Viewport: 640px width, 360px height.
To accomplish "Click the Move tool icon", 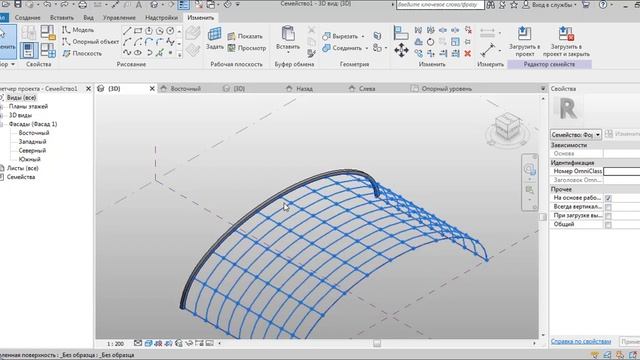I will click(x=401, y=50).
